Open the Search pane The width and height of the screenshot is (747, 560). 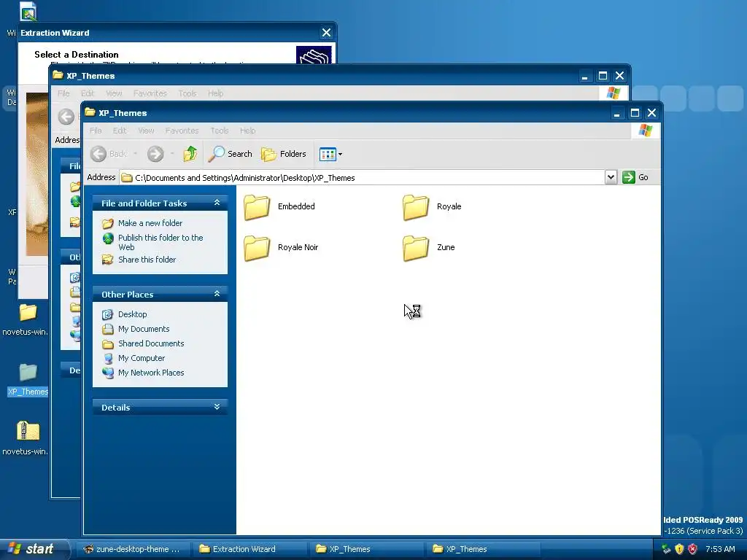click(x=230, y=154)
